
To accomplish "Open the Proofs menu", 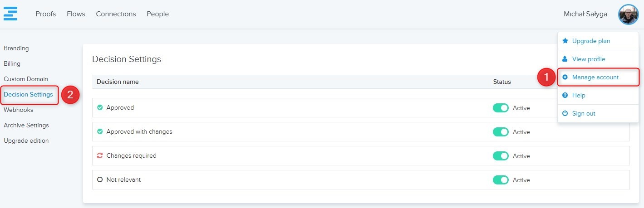I will coord(46,14).
